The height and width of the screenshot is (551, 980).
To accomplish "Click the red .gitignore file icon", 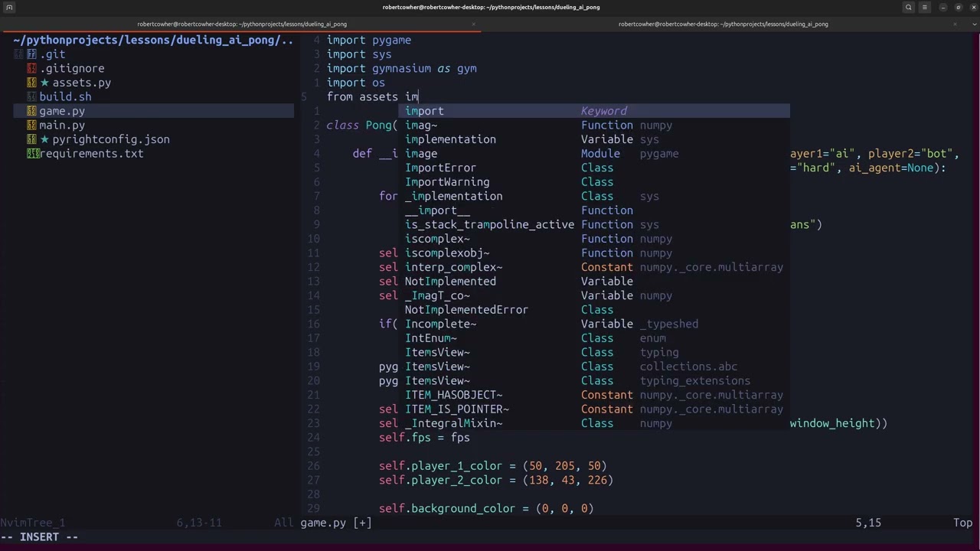I will coord(31,68).
